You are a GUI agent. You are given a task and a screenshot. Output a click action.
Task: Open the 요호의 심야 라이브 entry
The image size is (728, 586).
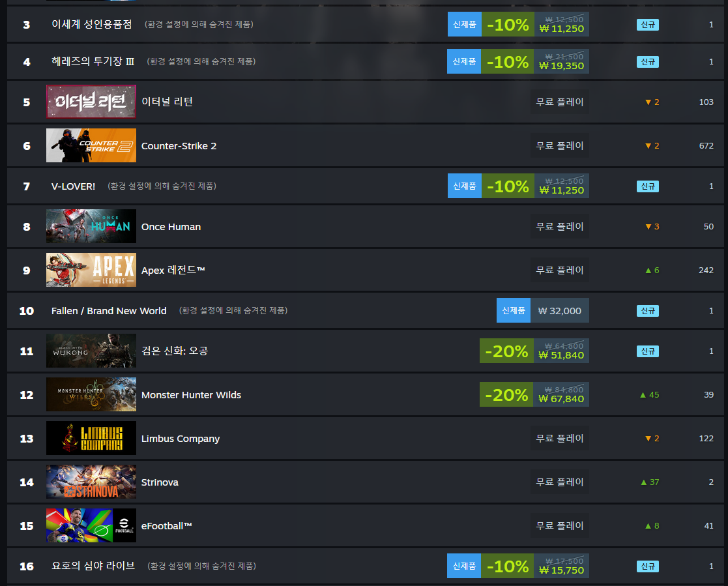pos(93,566)
